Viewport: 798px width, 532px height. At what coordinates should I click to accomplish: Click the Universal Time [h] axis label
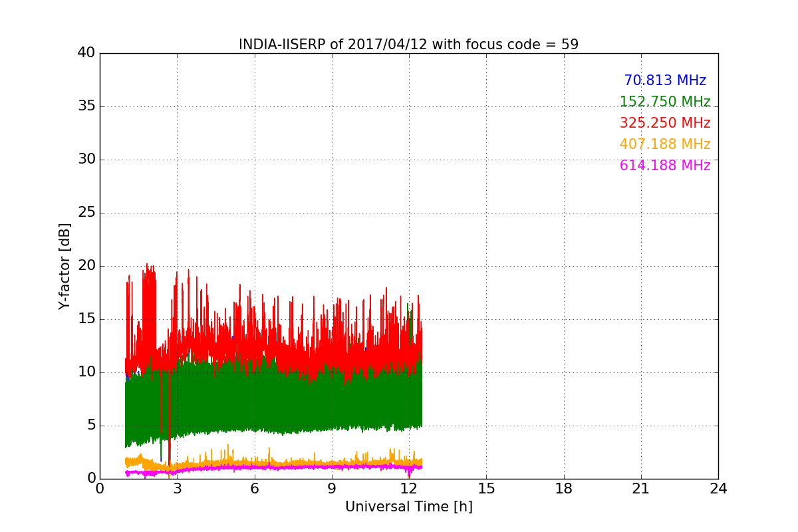click(x=408, y=507)
